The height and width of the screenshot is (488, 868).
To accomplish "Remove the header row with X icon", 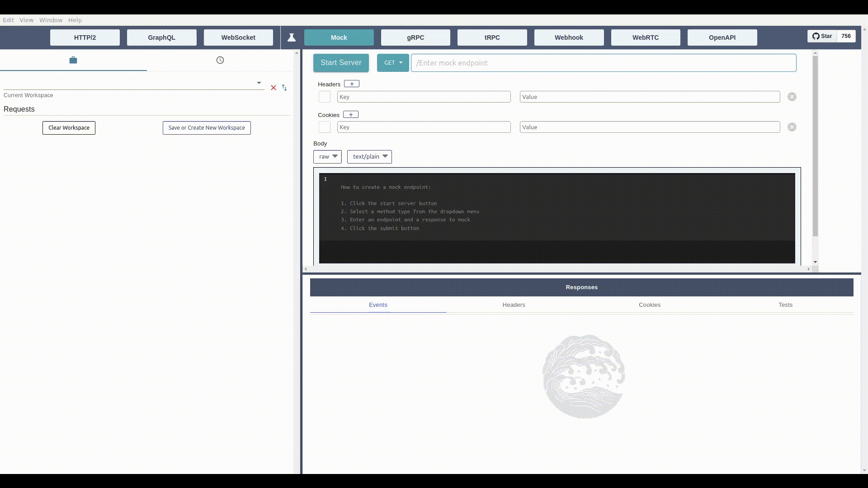I will (792, 97).
